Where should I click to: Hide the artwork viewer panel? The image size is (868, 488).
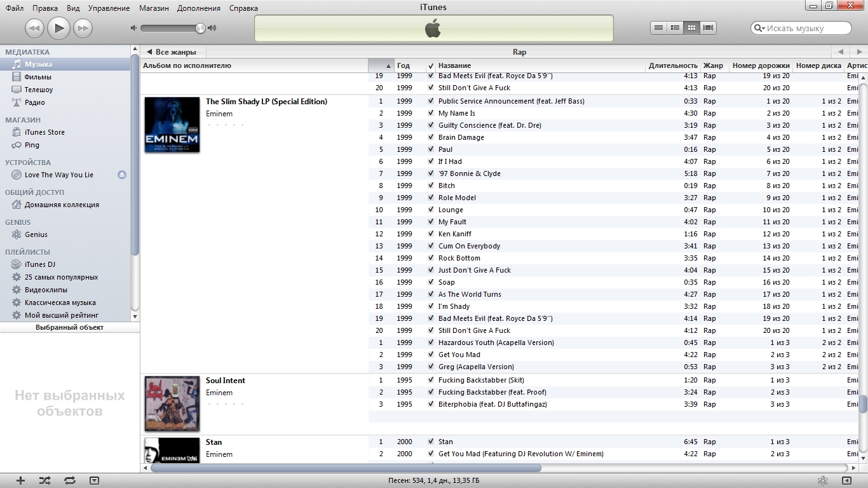pos(94,481)
